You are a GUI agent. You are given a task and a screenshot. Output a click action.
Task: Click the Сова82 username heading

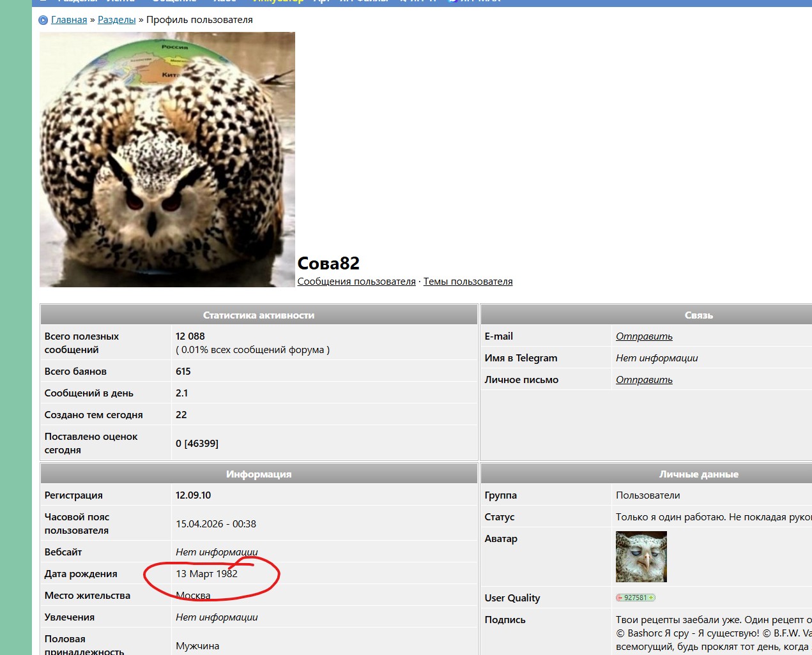(329, 263)
